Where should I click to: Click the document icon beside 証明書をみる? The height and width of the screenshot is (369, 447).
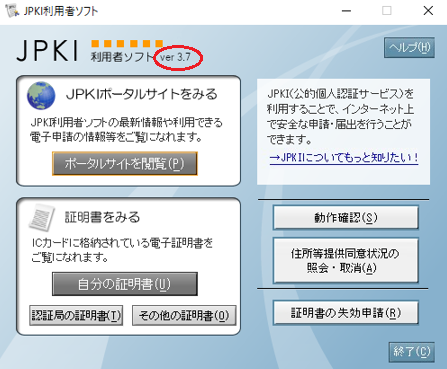coord(42,217)
